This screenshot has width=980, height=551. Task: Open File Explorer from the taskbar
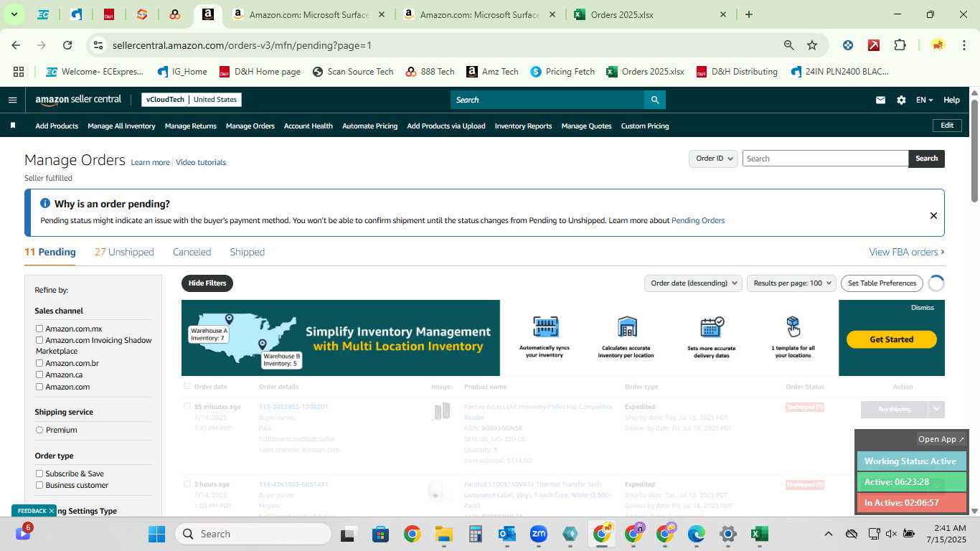443,534
